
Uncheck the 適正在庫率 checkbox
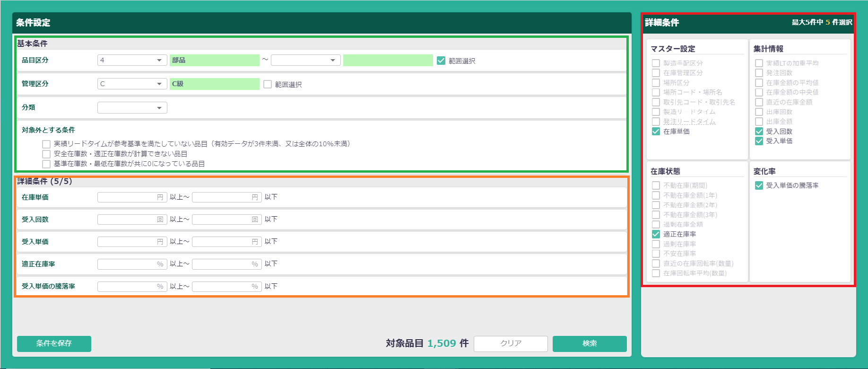(656, 234)
